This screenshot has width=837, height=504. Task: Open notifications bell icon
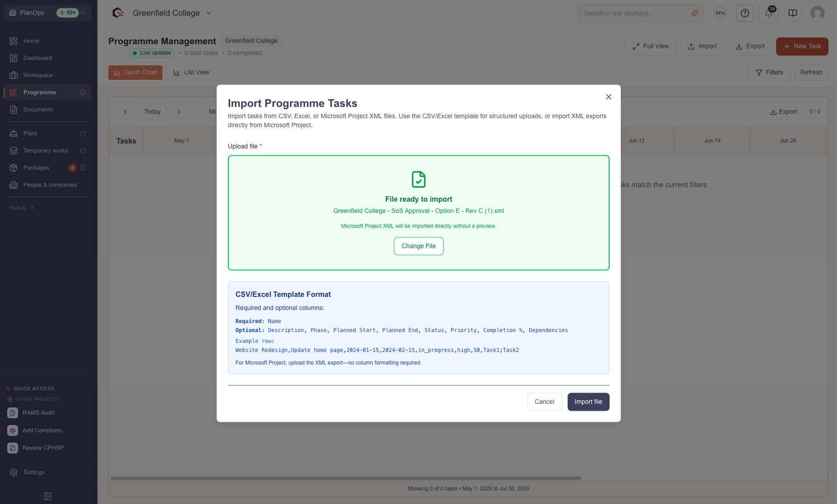[x=769, y=13]
